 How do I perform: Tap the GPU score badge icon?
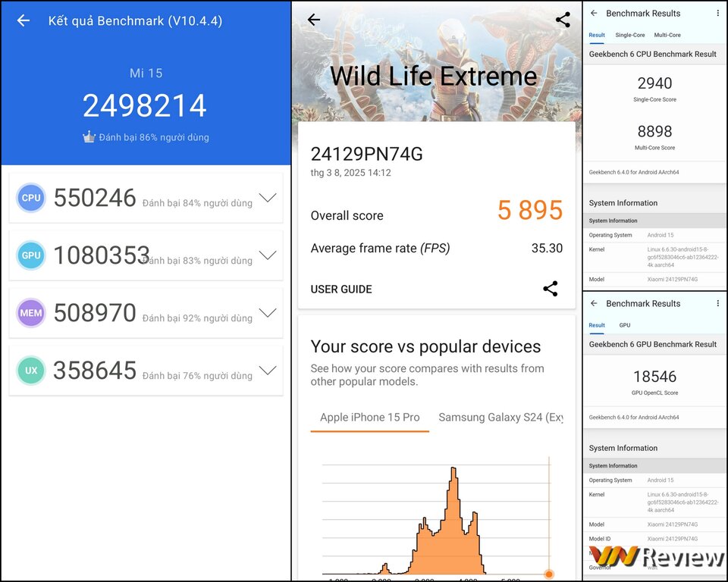31,255
